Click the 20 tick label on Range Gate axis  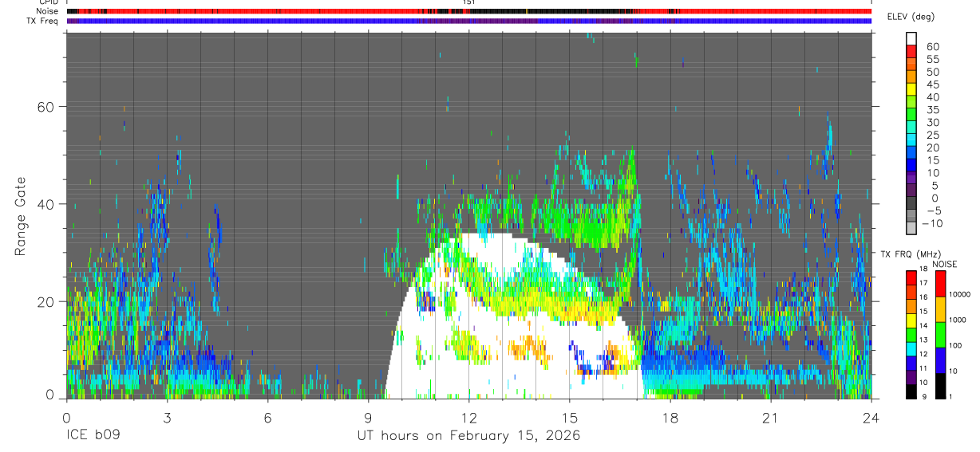click(x=45, y=301)
